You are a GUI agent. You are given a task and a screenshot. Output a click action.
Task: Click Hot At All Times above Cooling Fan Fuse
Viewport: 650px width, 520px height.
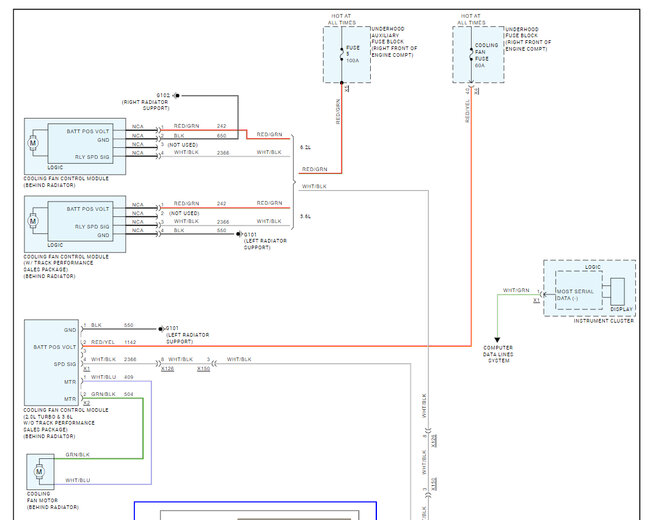click(x=471, y=19)
